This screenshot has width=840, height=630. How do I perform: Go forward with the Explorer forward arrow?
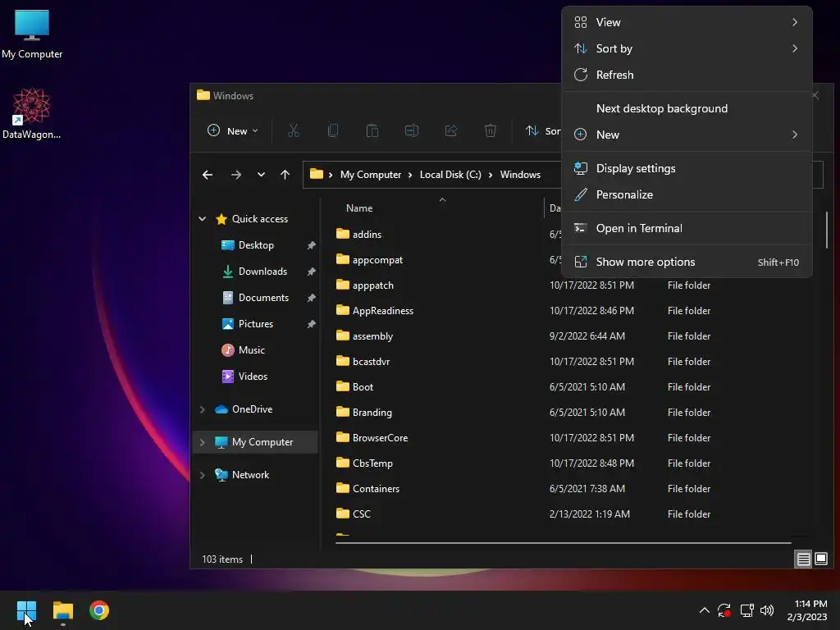click(235, 175)
